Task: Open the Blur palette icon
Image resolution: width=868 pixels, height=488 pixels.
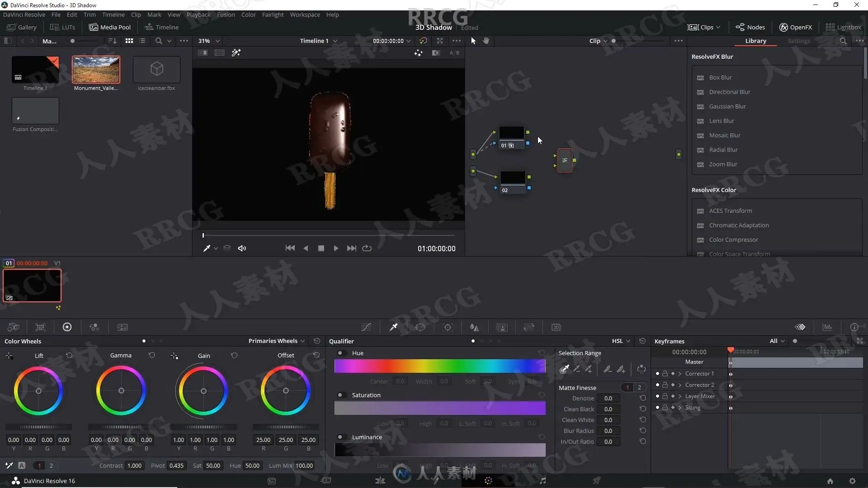Action: click(x=474, y=327)
